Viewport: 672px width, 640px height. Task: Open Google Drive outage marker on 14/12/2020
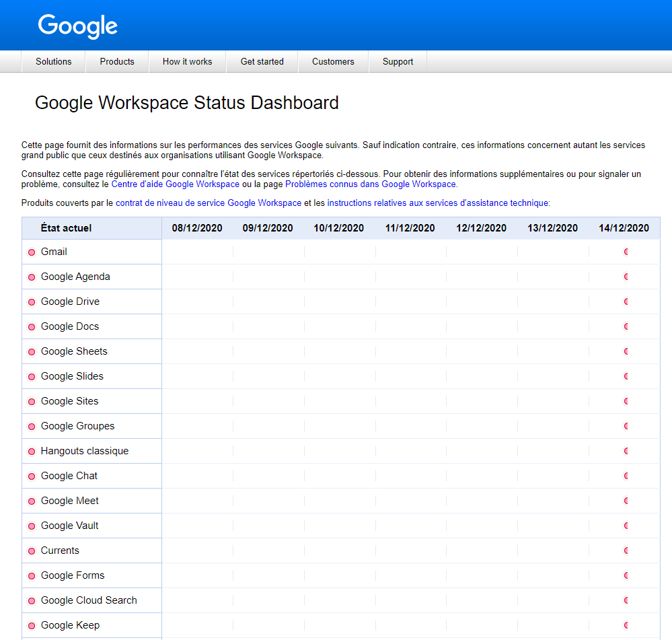[x=626, y=301]
